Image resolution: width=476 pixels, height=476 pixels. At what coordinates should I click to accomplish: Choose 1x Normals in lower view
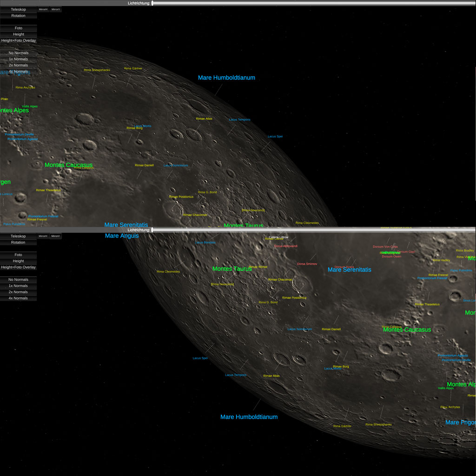tap(18, 286)
